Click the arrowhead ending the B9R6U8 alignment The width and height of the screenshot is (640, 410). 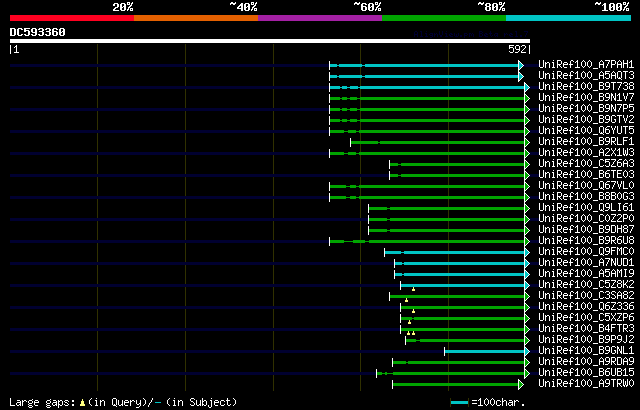(x=527, y=242)
